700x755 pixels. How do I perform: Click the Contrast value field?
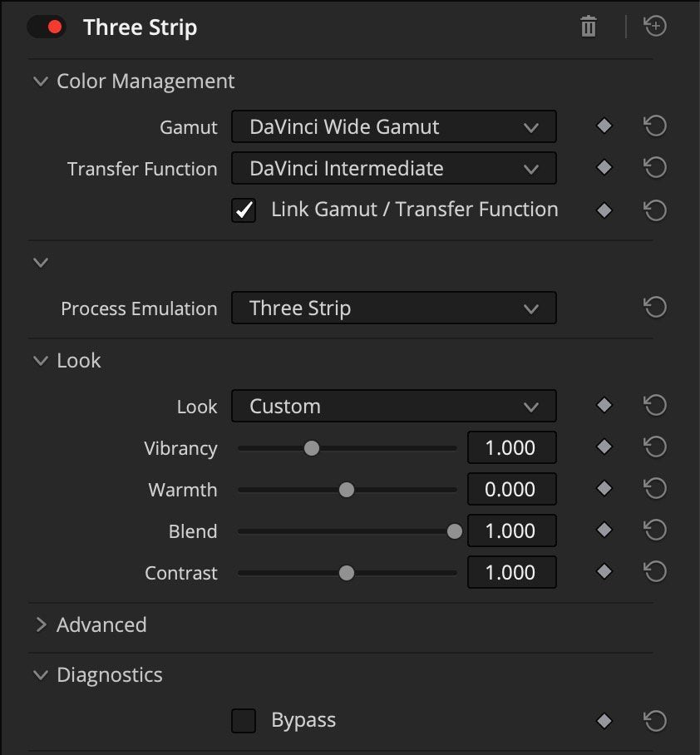pos(512,572)
